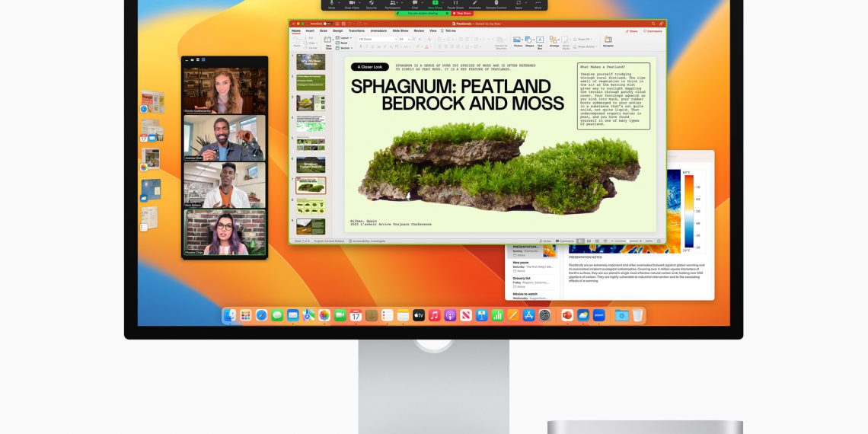
Task: Open PowerPoint icon in the Dock
Action: [566, 315]
